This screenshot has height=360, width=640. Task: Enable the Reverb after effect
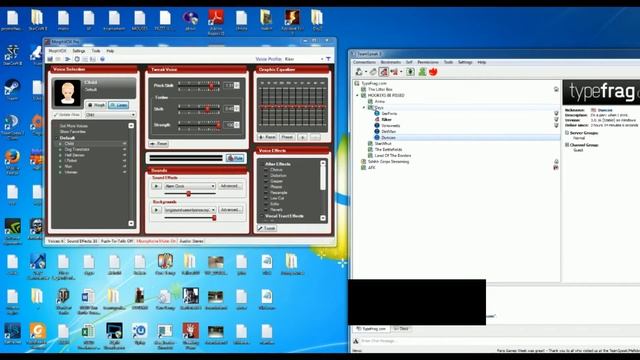click(x=266, y=210)
